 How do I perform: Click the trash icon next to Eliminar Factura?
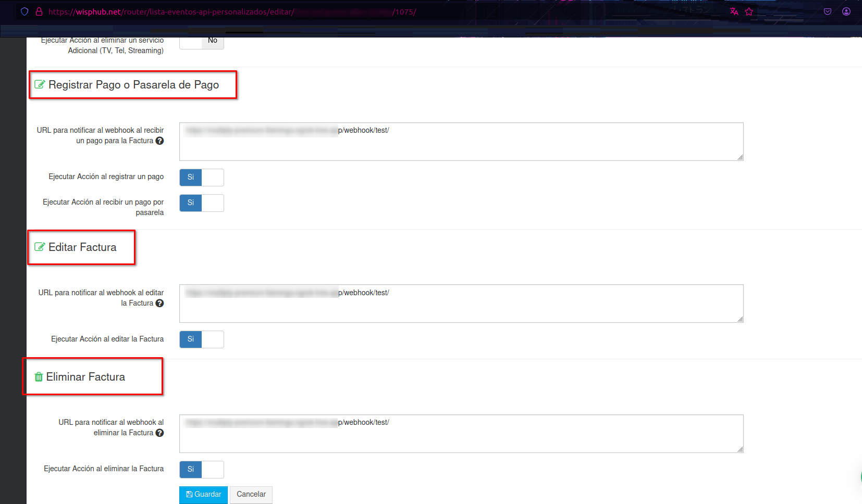tap(39, 377)
